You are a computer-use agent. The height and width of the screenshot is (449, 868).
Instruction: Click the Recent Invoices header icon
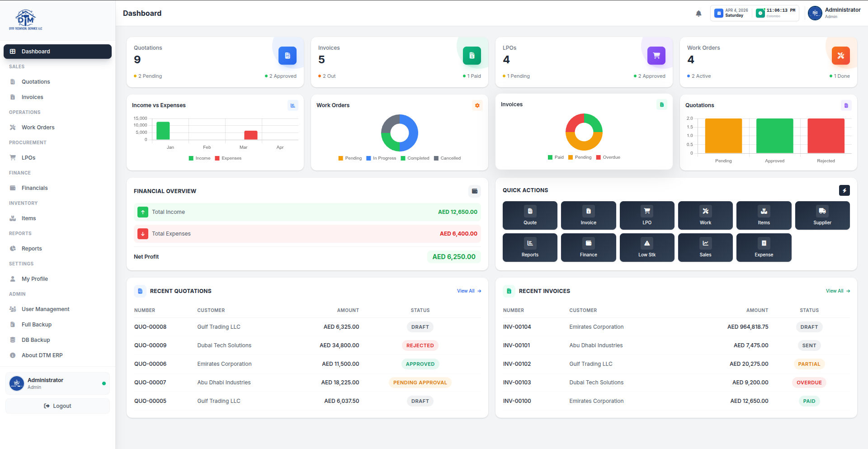(509, 291)
